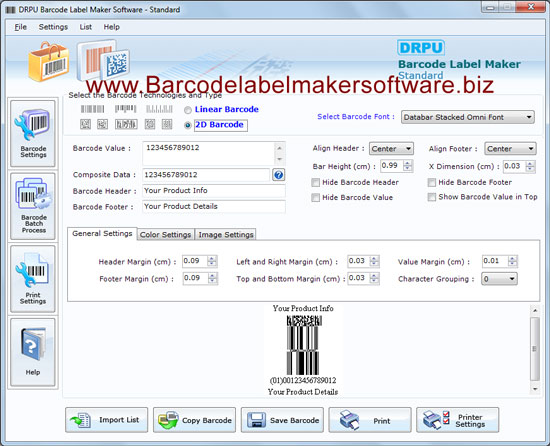Click the barcode preview scrollbar thumb
Image resolution: width=550 pixels, height=446 pixels.
(535, 349)
